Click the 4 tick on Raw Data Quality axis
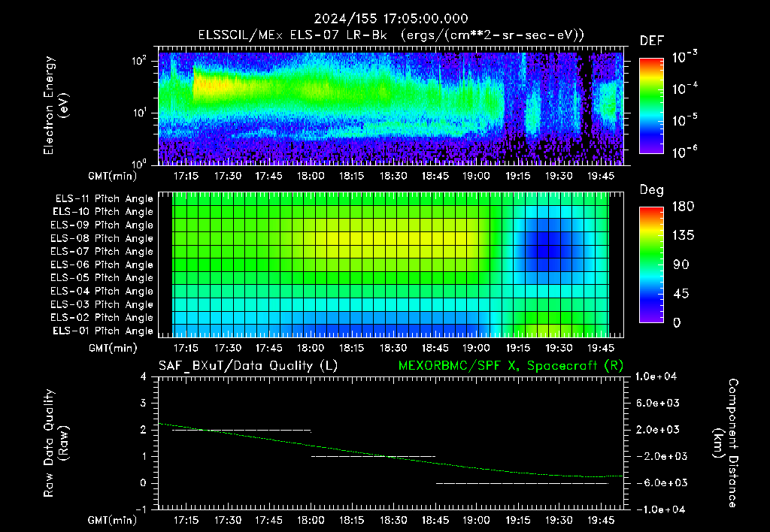770x532 pixels. 144,376
